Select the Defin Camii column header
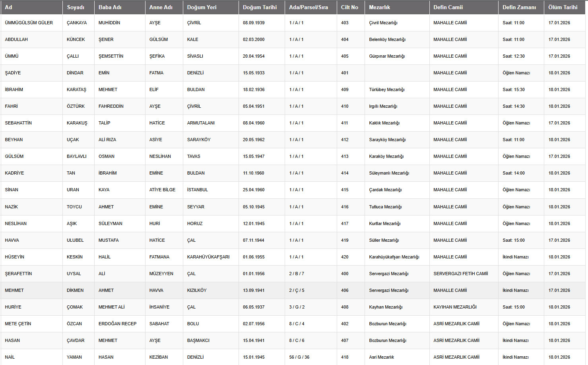Image resolution: width=588 pixels, height=365 pixels. coord(448,7)
